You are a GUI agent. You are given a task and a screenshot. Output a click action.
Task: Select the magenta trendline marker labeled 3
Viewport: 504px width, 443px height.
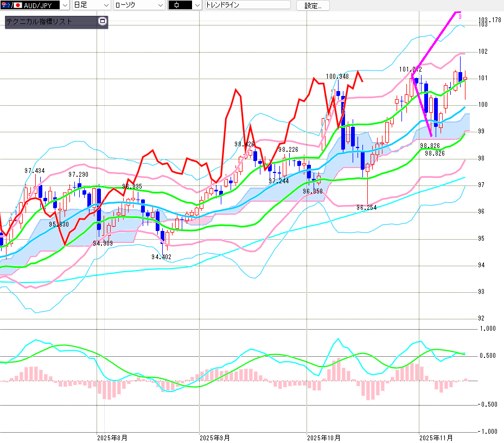pyautogui.click(x=460, y=17)
